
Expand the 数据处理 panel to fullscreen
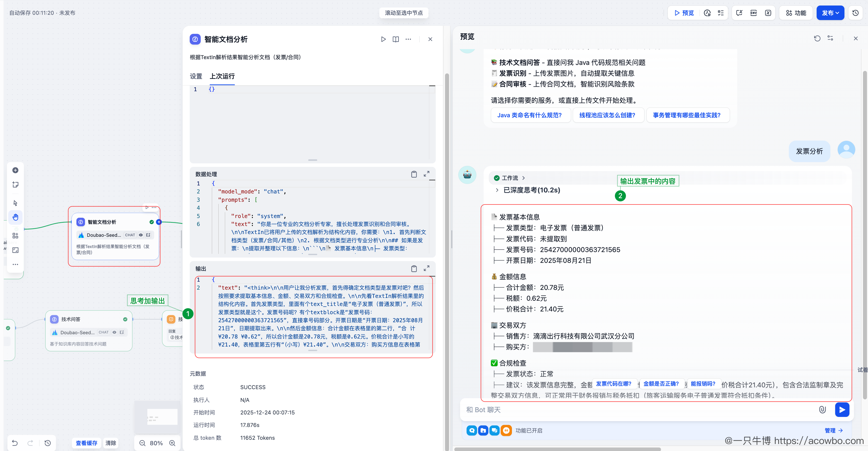click(426, 174)
